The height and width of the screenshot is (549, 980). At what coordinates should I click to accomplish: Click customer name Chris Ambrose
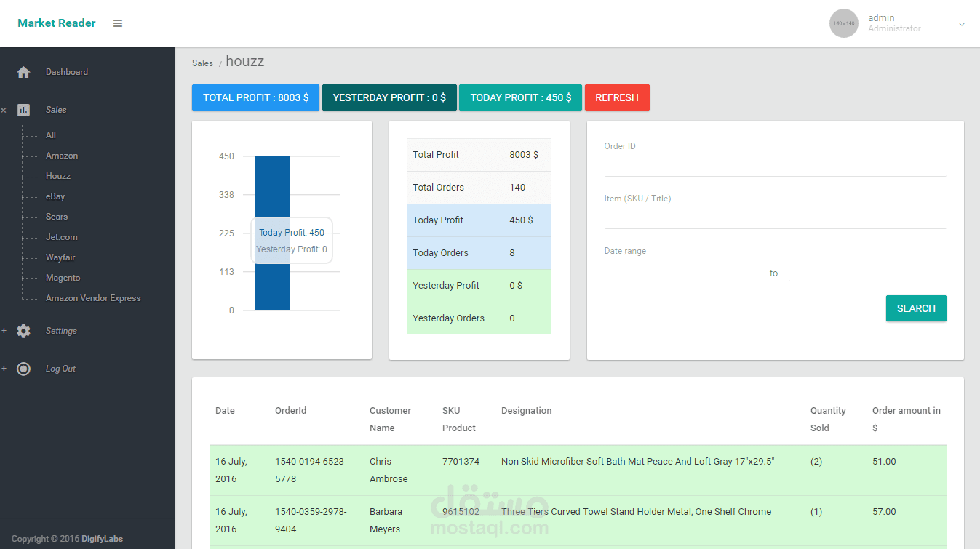(x=389, y=470)
